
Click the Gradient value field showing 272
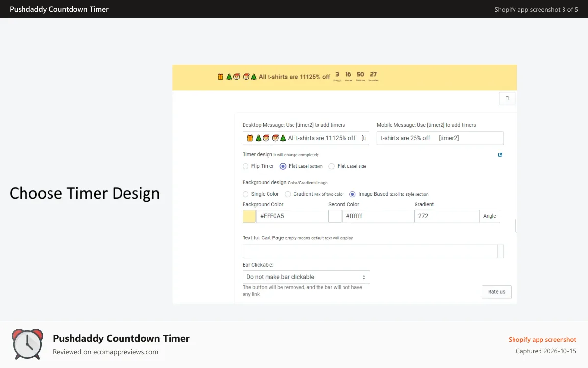(446, 216)
